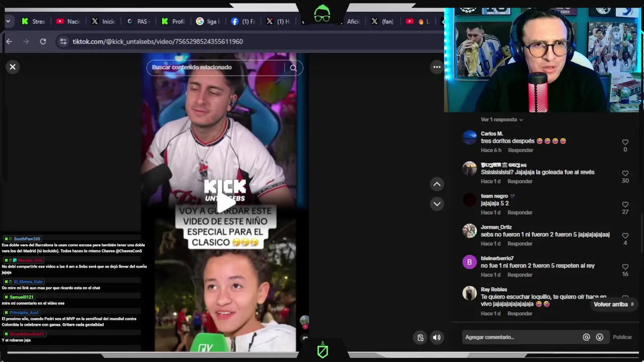Open Jorman_Ortiz's profile avatar

click(469, 231)
